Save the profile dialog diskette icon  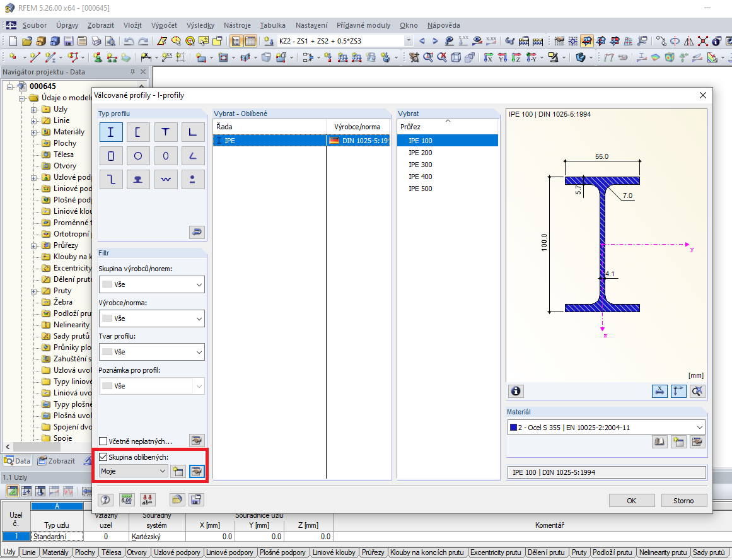coord(196,499)
